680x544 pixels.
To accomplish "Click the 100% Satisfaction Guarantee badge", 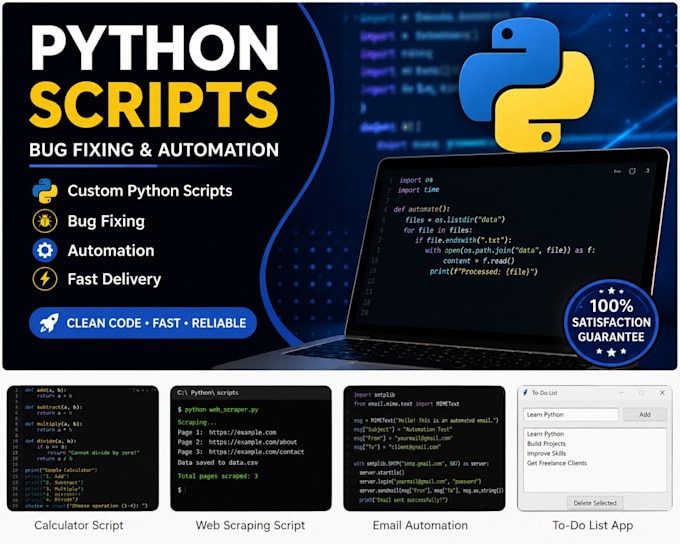I will pyautogui.click(x=611, y=324).
